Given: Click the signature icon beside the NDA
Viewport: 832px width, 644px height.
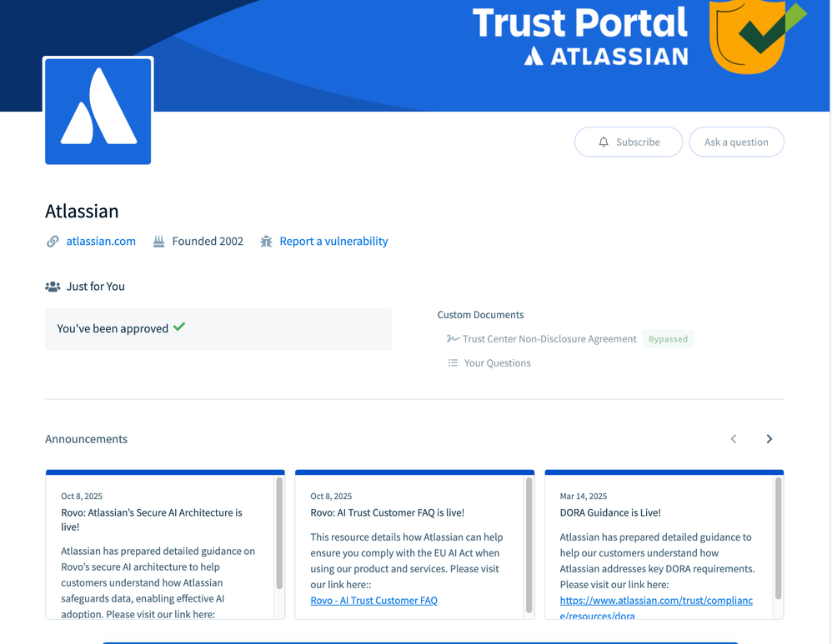Looking at the screenshot, I should coord(453,338).
